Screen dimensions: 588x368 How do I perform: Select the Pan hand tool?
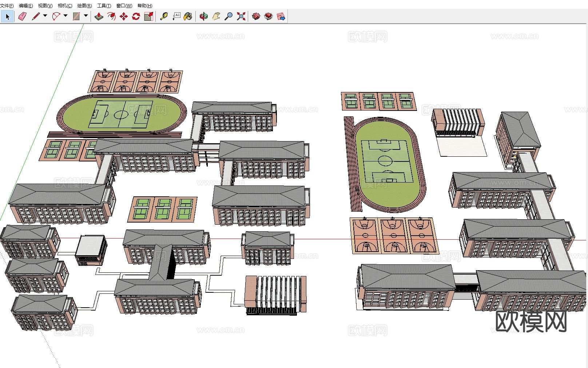pyautogui.click(x=216, y=16)
